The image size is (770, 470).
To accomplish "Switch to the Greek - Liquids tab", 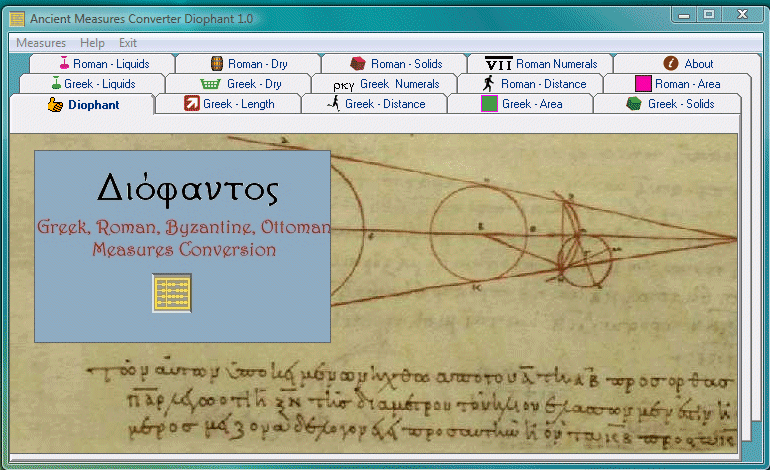I will 92,84.
